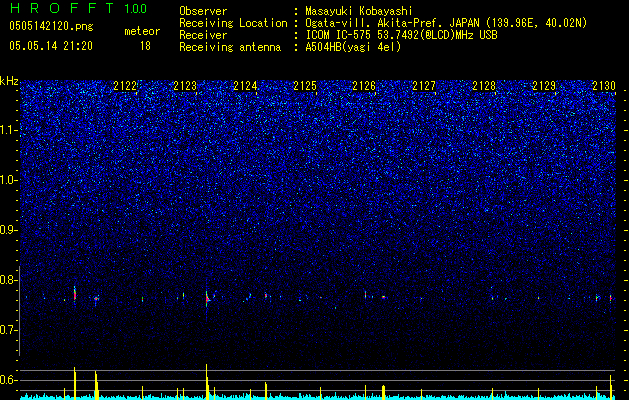Select file name 0505142120.png
Screen dimensions: 629x400
click(51, 26)
